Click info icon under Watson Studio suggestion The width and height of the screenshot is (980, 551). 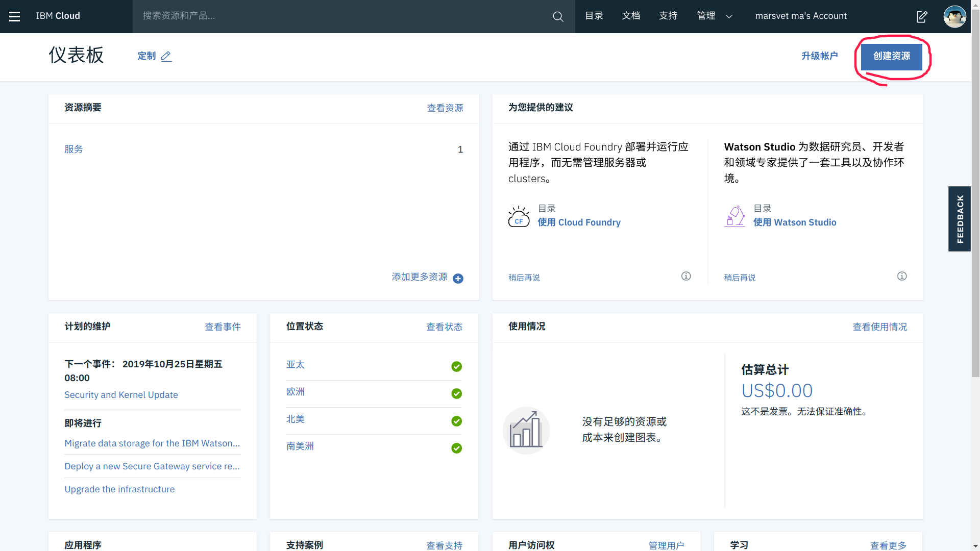[902, 276]
